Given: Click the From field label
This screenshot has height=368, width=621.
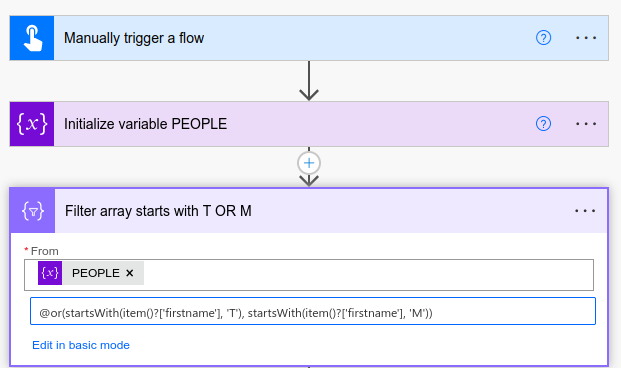Looking at the screenshot, I should 44,251.
